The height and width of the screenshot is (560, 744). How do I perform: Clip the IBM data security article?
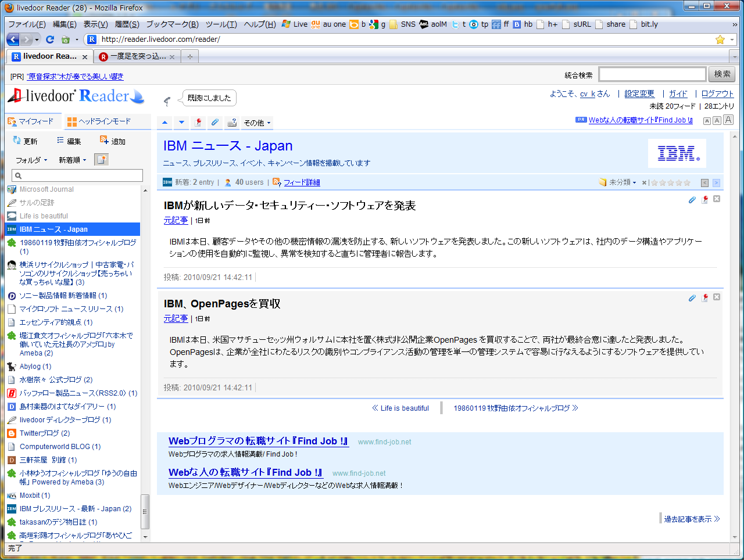click(x=692, y=199)
